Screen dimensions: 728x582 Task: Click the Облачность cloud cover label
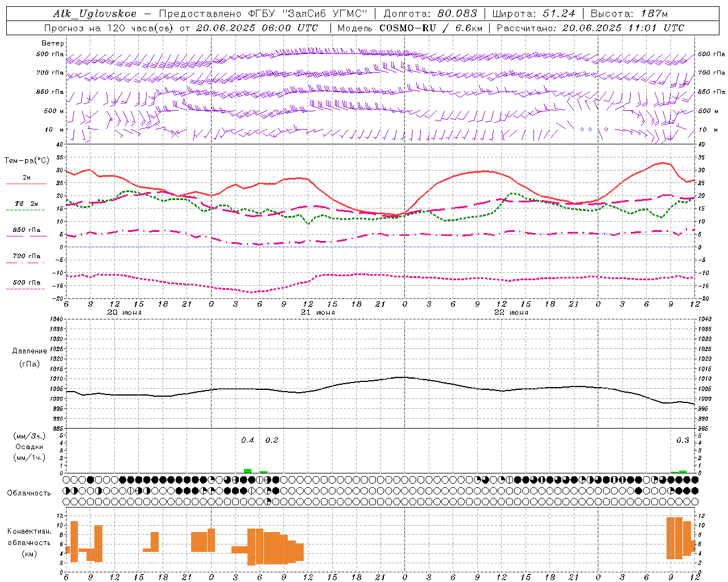click(29, 493)
